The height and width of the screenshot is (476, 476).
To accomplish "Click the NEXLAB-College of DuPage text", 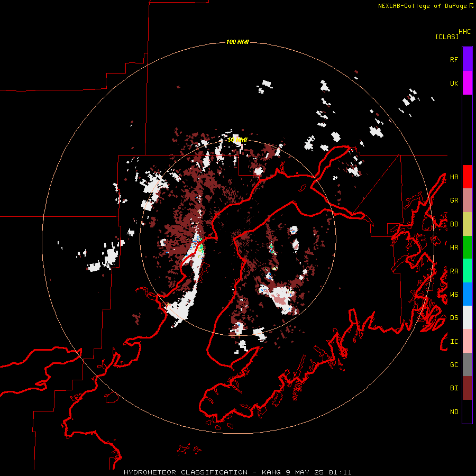I will click(x=422, y=6).
